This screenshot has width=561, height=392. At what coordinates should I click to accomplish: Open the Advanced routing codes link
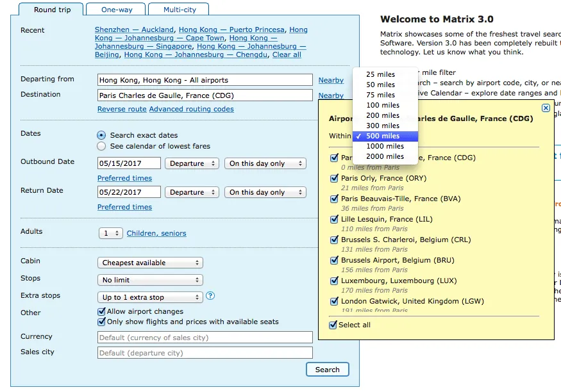(x=192, y=109)
